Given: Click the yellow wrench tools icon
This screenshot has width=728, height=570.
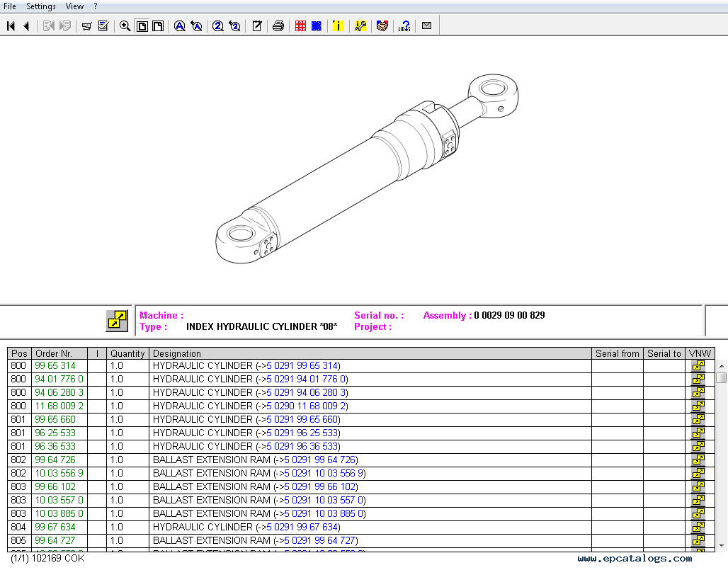Looking at the screenshot, I should [360, 26].
